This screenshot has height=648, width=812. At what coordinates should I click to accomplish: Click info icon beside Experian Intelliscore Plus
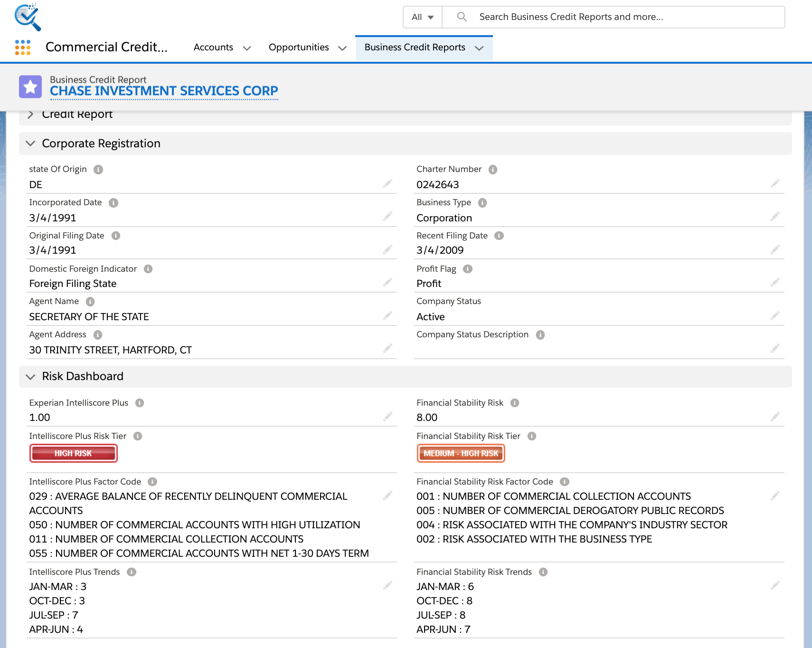click(140, 403)
